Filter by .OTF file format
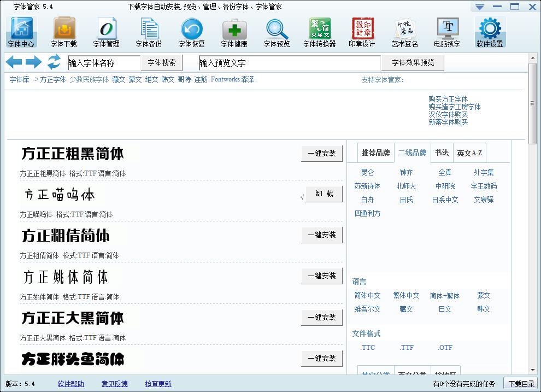The width and height of the screenshot is (541, 392). pyautogui.click(x=445, y=348)
